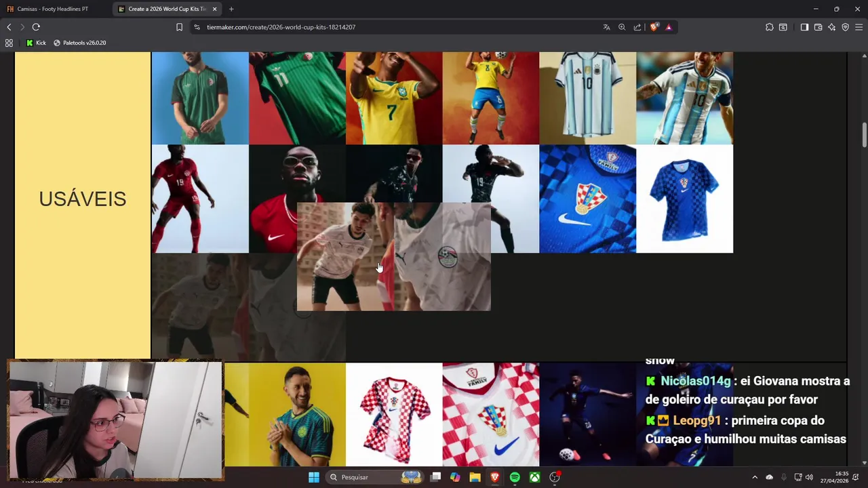
Task: Bookmark this page with the bookmark icon
Action: (179, 27)
